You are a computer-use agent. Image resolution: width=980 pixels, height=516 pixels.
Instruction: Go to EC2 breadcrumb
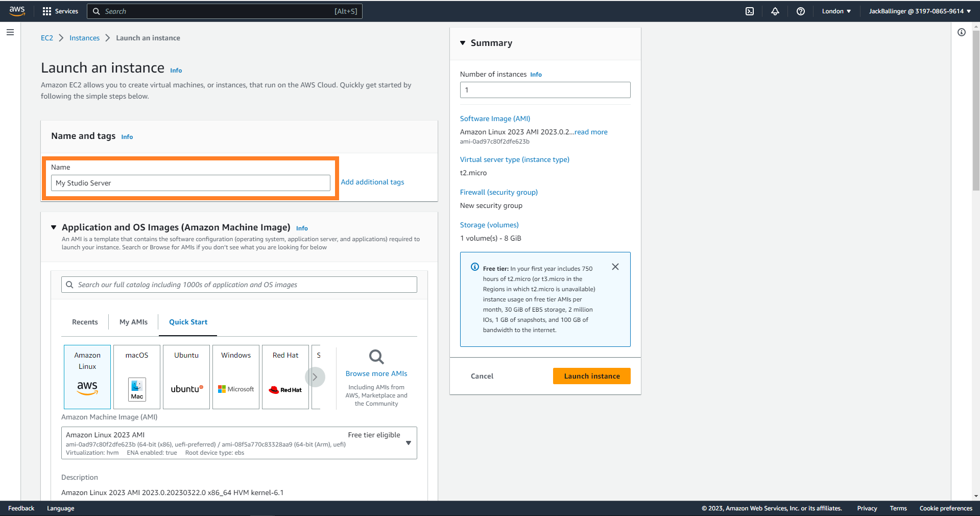47,38
